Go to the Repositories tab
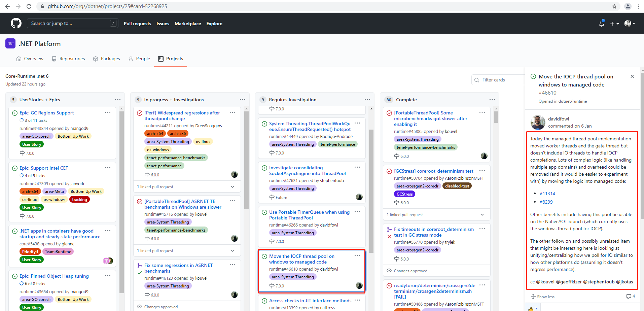The width and height of the screenshot is (644, 311). click(x=68, y=59)
